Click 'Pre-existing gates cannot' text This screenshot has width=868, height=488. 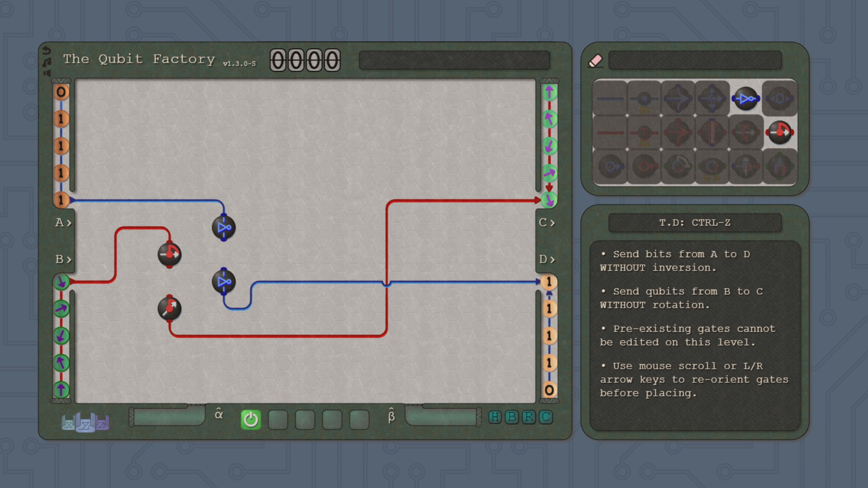pos(694,328)
